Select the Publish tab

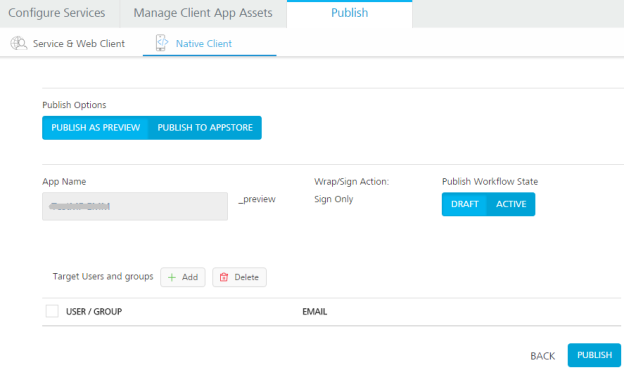(x=349, y=13)
